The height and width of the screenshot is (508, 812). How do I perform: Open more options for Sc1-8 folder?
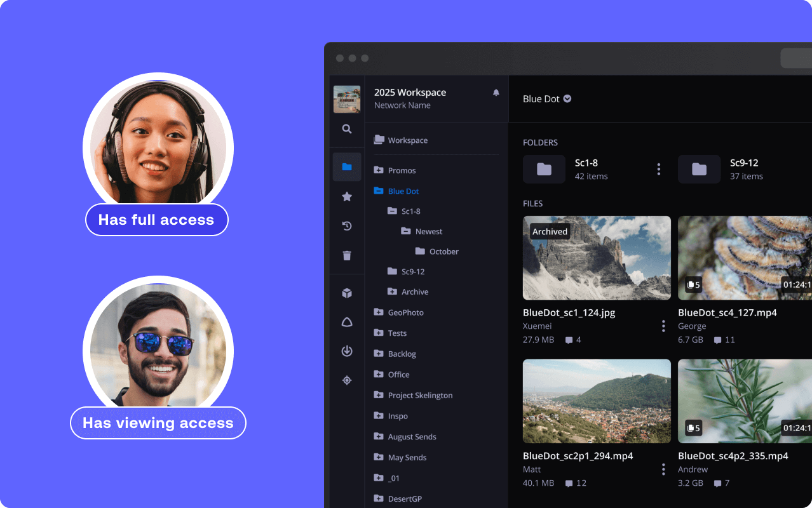tap(658, 169)
